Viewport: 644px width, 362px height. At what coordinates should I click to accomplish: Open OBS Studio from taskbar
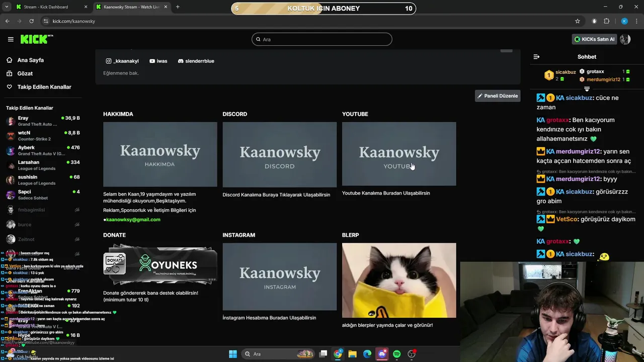tap(412, 354)
